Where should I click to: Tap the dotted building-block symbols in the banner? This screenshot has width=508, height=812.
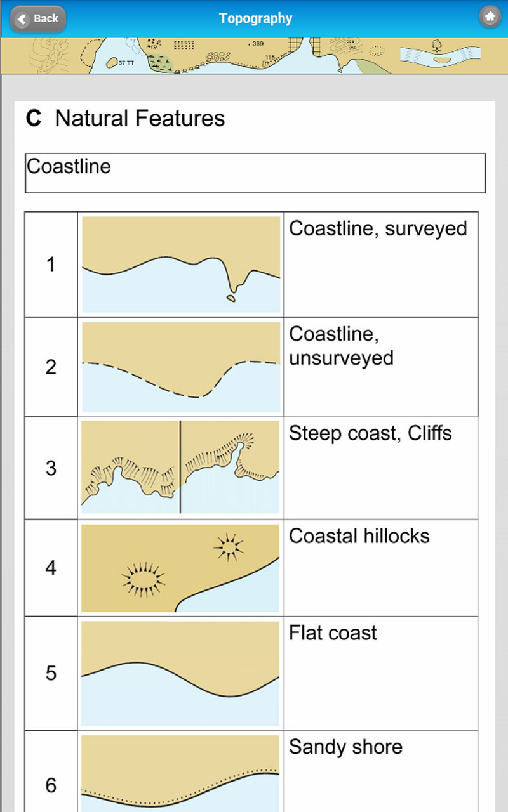coord(185,46)
